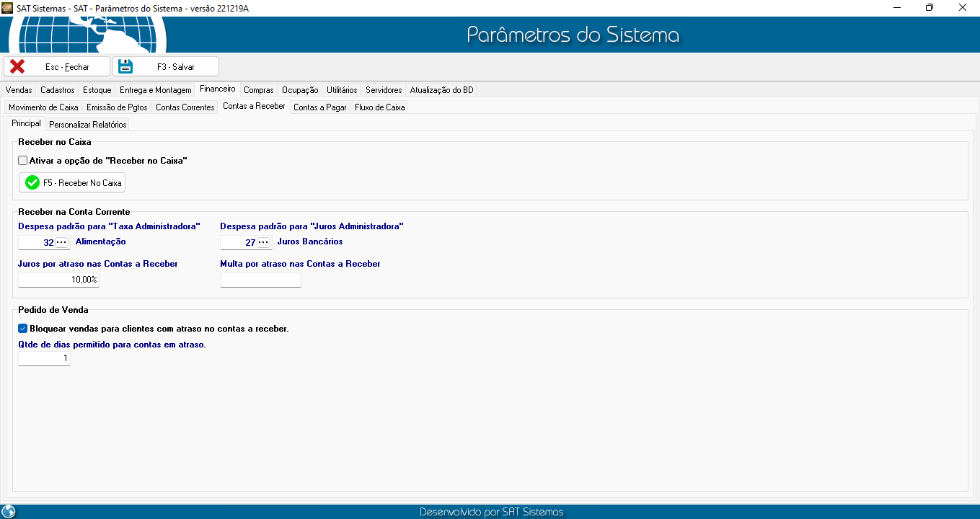
Task: Go to Personalizar Relatórios tab
Action: (87, 125)
